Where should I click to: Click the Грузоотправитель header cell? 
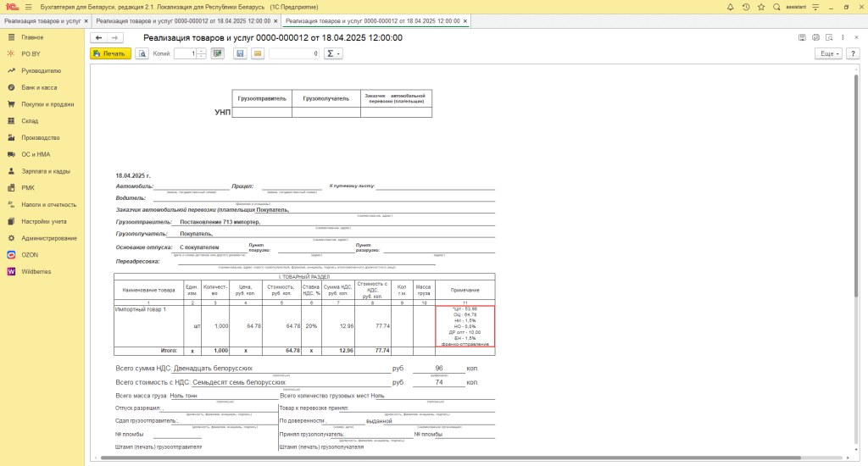[262, 98]
